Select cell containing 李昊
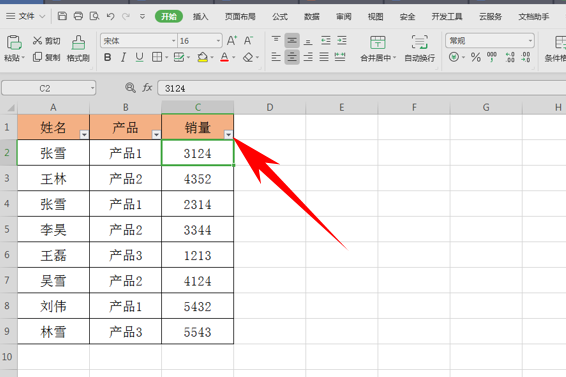Image resolution: width=566 pixels, height=377 pixels. pyautogui.click(x=53, y=229)
